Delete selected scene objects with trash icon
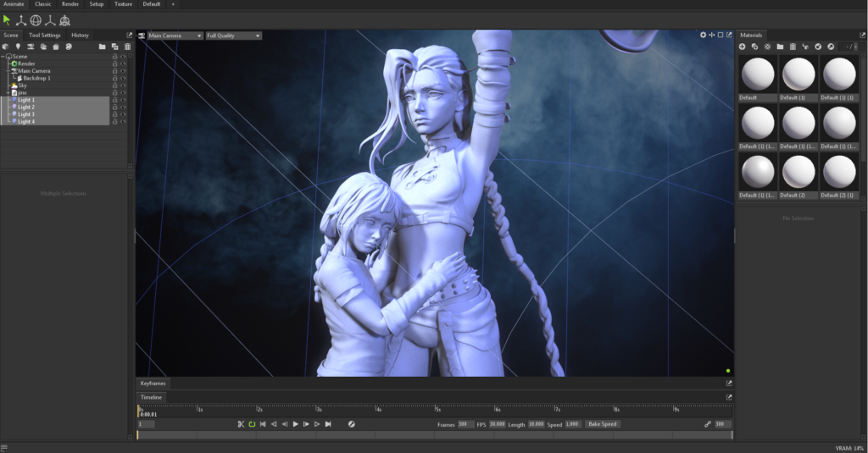The height and width of the screenshot is (453, 868). point(127,47)
